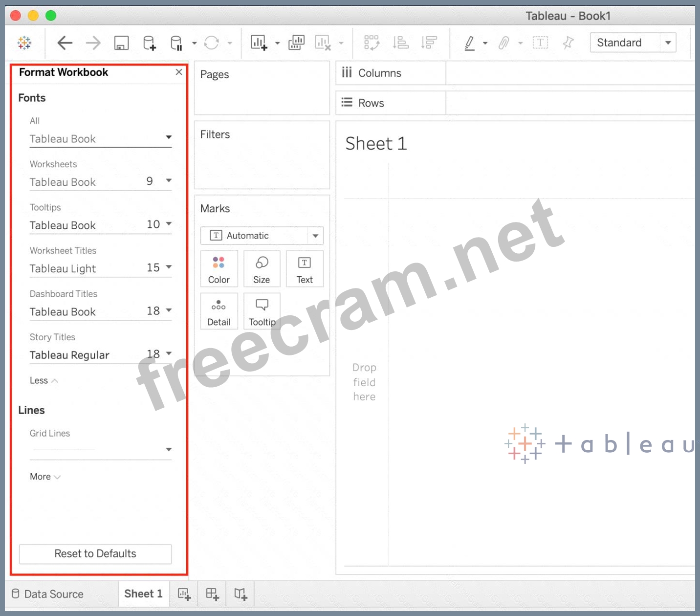
Task: Open the Grid Lines dropdown
Action: [101, 449]
